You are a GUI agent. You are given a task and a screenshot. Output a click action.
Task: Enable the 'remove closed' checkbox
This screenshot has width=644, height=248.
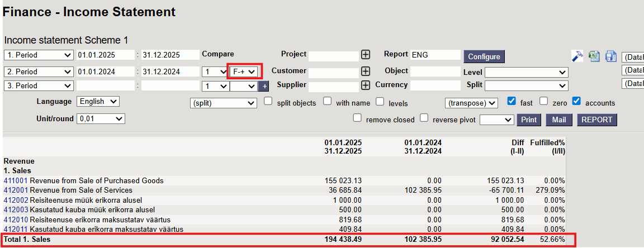click(357, 118)
